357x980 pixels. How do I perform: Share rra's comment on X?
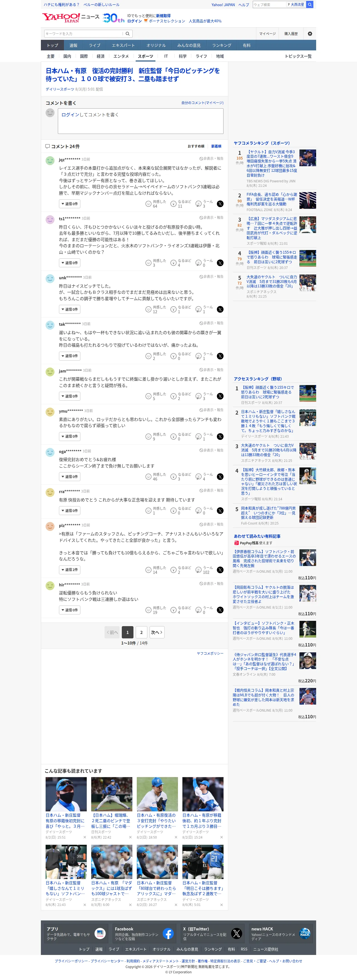(220, 511)
